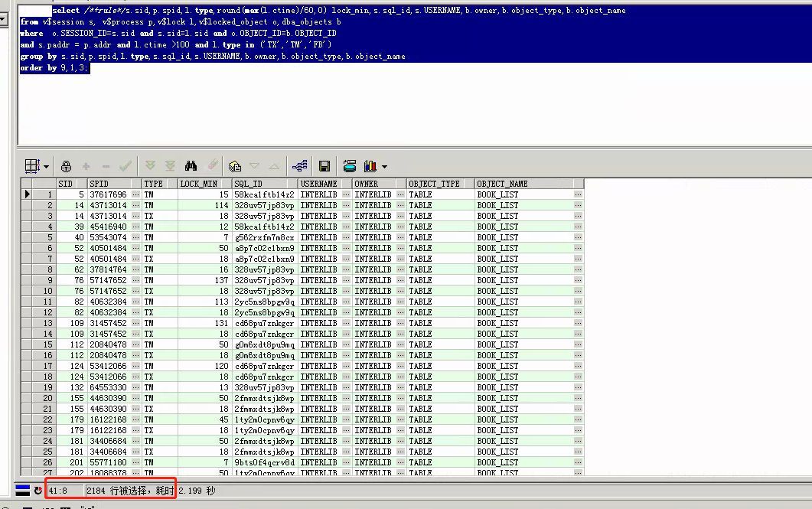Click the 'from v$session s' SQL line
The image size is (812, 509).
pos(180,21)
